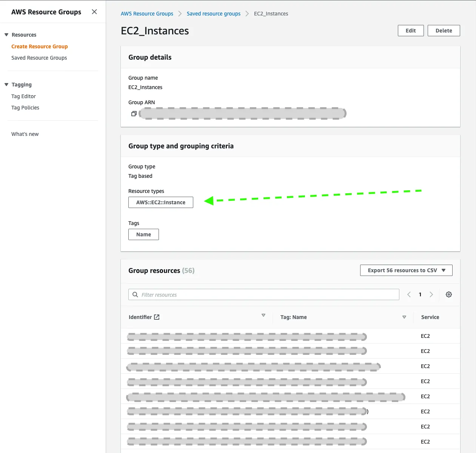Open table preferences gear icon
This screenshot has height=453, width=476.
click(449, 294)
